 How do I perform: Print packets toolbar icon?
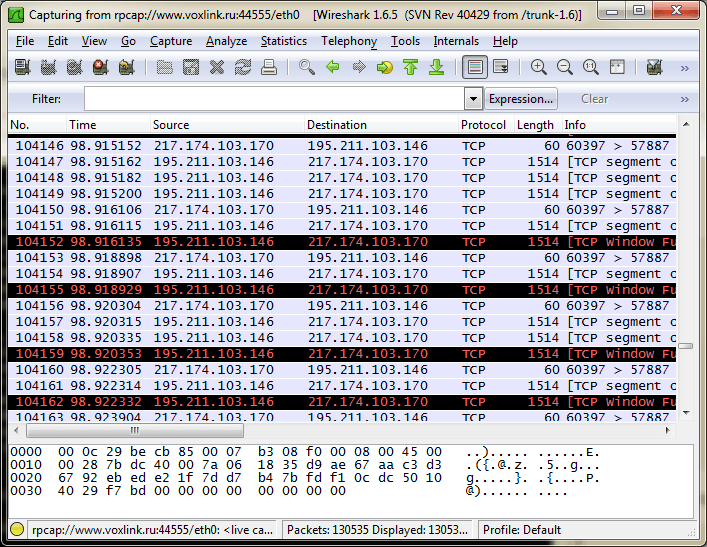(269, 67)
